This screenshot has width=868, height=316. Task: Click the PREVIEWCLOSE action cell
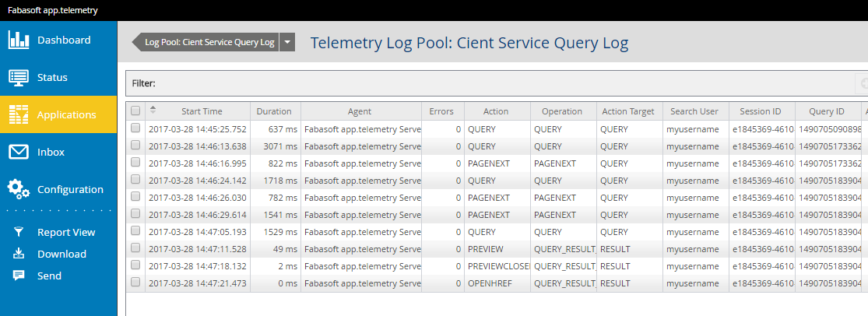[x=497, y=266]
